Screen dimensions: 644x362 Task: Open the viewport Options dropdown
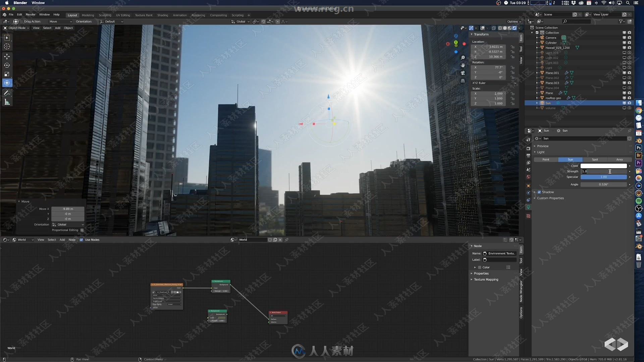click(x=514, y=21)
